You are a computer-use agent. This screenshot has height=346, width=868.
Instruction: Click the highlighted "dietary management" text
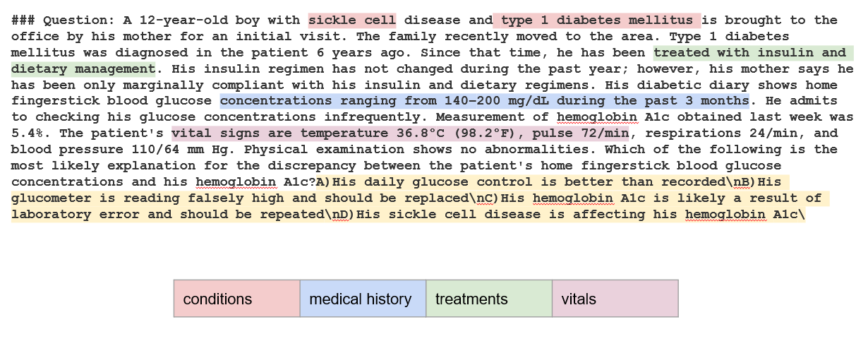(83, 68)
